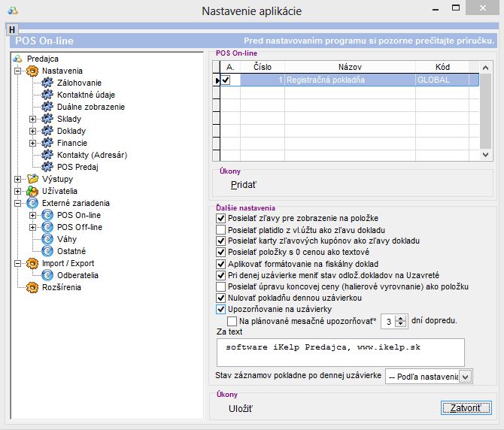Viewport: 504px width, 430px height.
Task: Open Stav záznamov pokladne dropdown
Action: point(466,376)
